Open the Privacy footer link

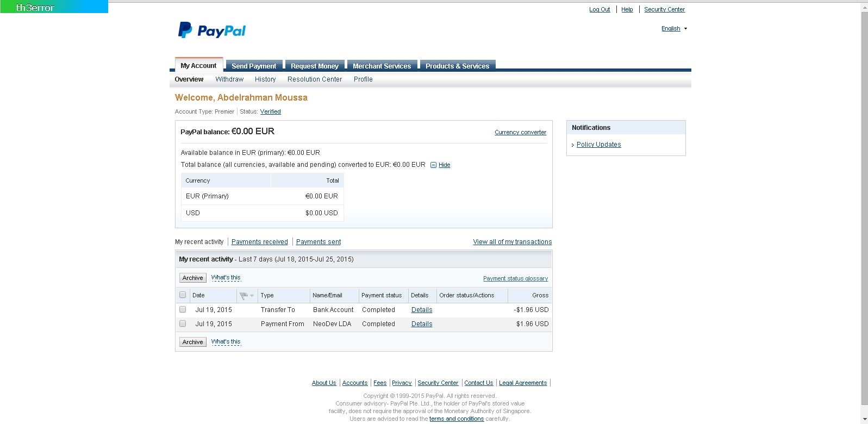tap(402, 383)
